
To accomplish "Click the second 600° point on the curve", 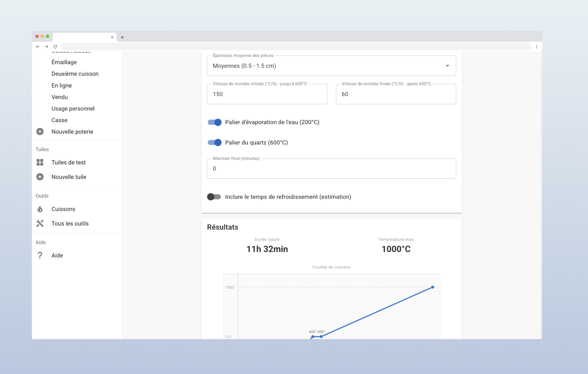I will (321, 337).
